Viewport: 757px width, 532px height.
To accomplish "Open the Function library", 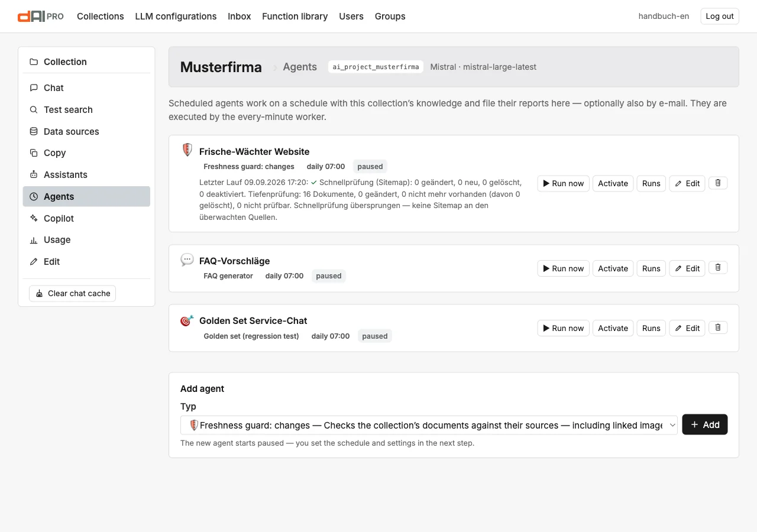I will pos(295,17).
